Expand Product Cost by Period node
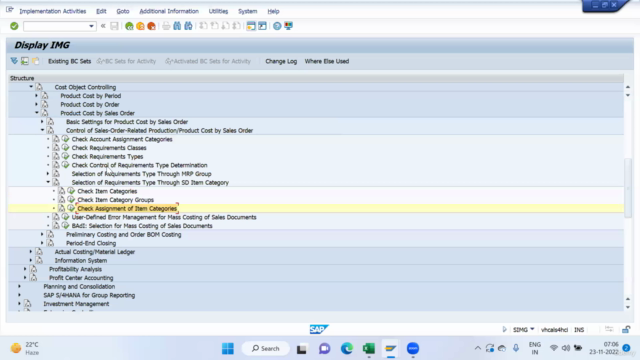 pos(36,96)
